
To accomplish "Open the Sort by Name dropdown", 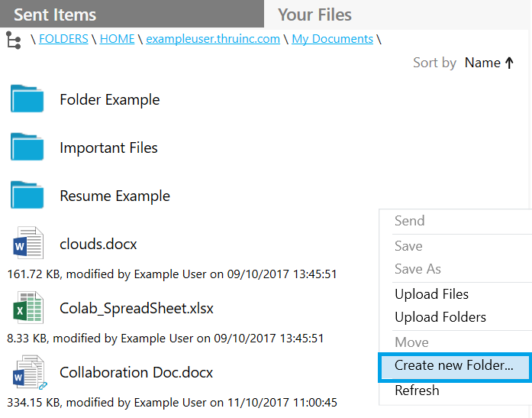I will (482, 63).
